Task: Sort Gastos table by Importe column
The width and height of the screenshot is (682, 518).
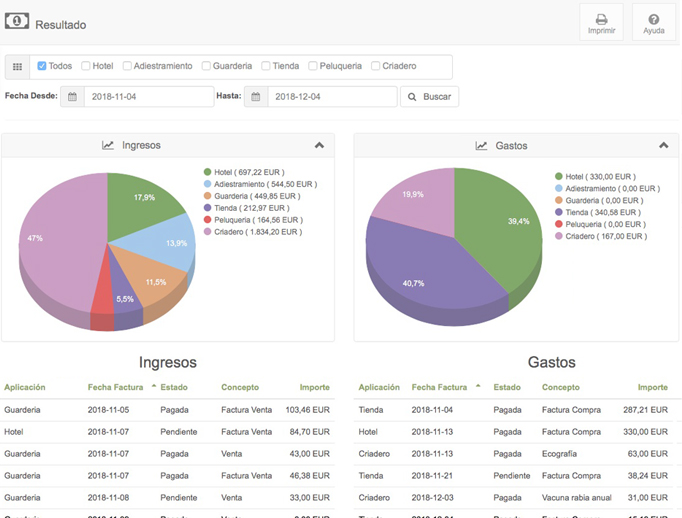Action: click(652, 387)
